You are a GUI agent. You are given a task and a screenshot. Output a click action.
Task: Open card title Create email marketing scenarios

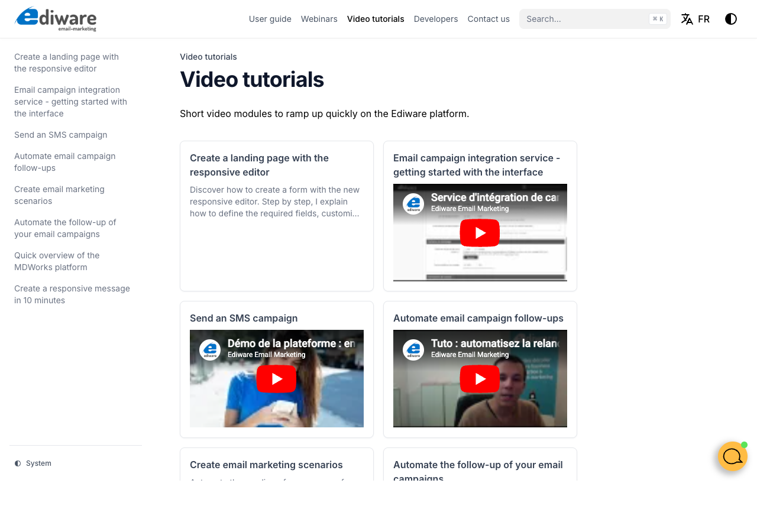tap(266, 465)
